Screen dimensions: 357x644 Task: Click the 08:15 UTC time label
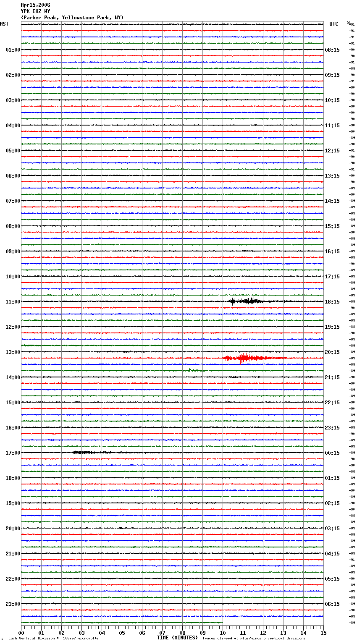point(332,50)
